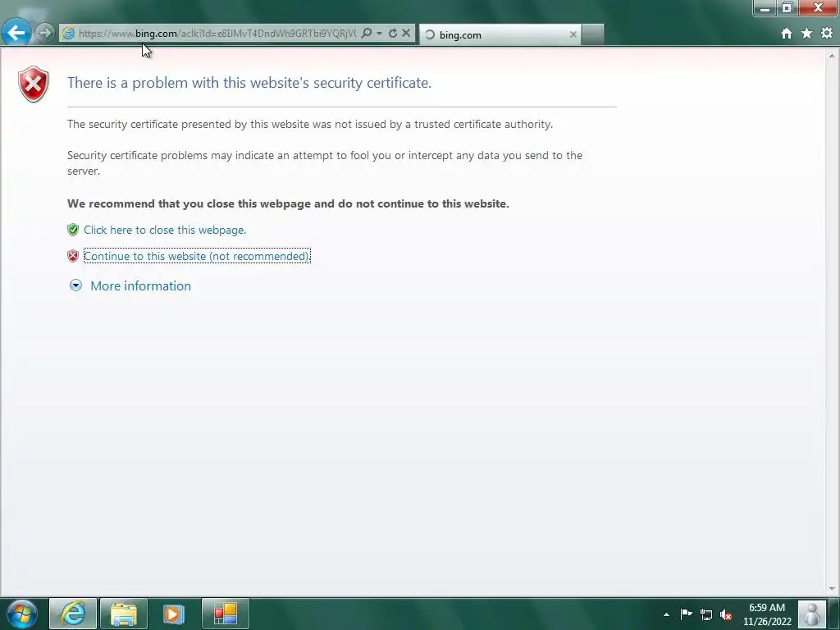Click the large red security shield icon
The height and width of the screenshot is (630, 840).
tap(33, 84)
